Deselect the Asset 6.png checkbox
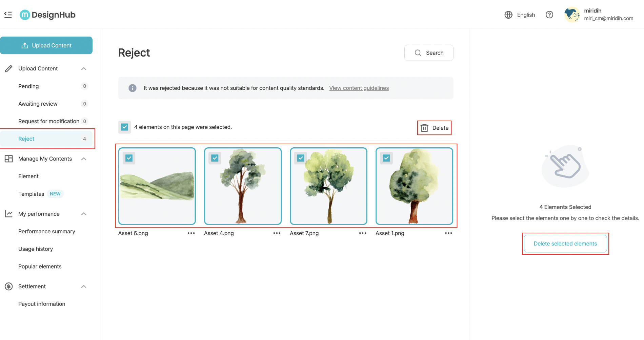 pyautogui.click(x=129, y=157)
